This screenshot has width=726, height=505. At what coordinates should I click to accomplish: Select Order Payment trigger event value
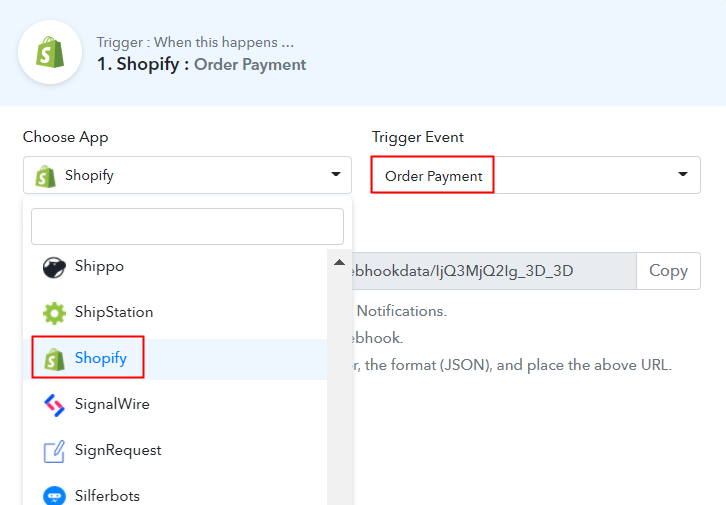(x=433, y=176)
